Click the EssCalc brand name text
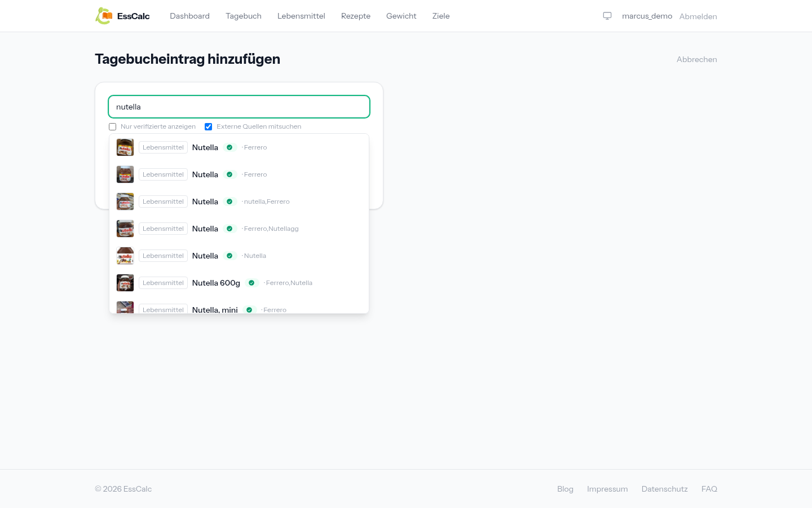Screen dimensions: 812x508 (134, 16)
